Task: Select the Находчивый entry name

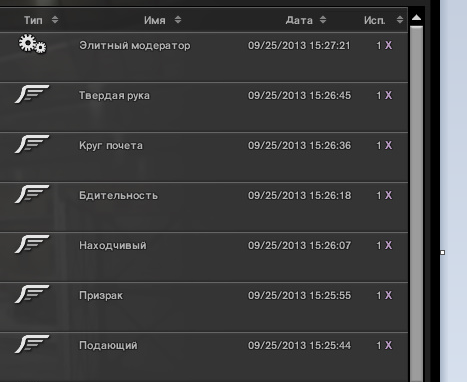Action: point(113,246)
